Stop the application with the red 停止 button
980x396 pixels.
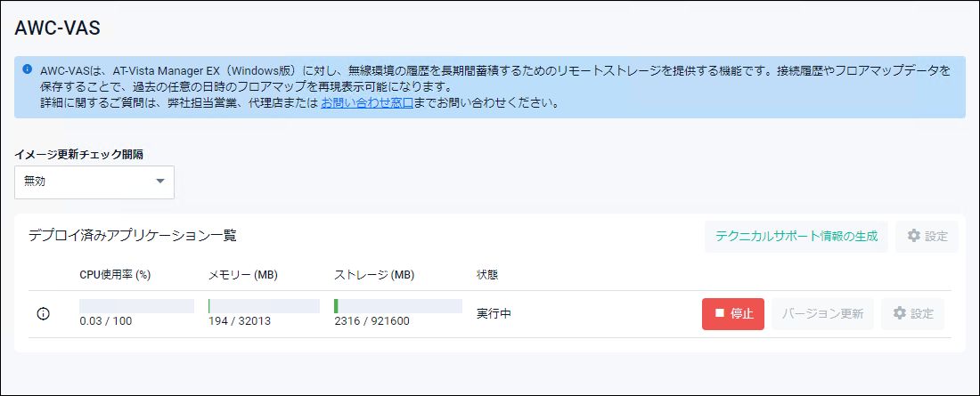pyautogui.click(x=733, y=313)
